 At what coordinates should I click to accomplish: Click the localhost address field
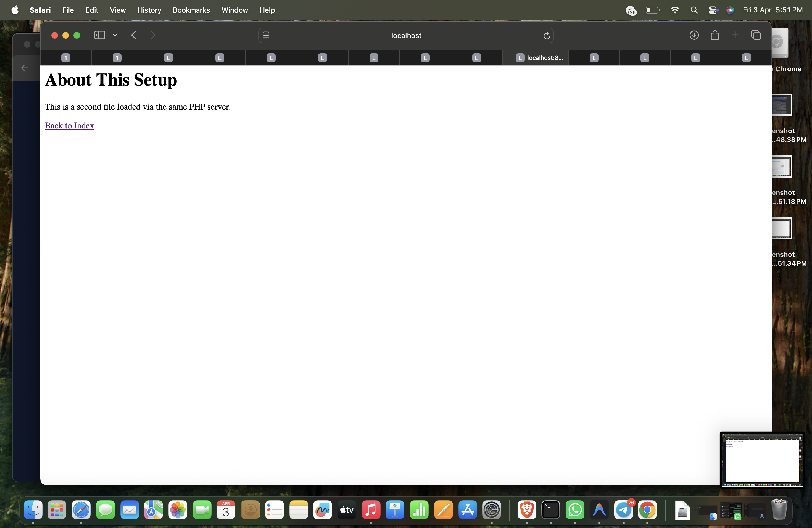(406, 35)
